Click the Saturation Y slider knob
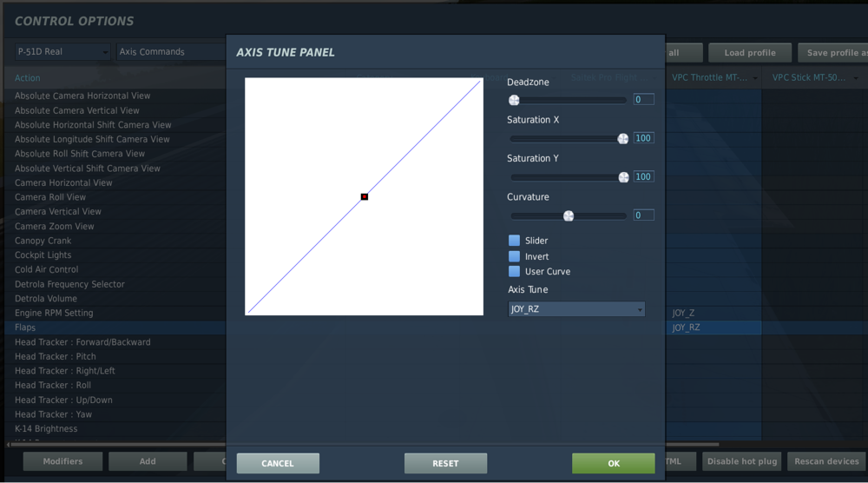Screen dimensions: 868x483 (623, 177)
